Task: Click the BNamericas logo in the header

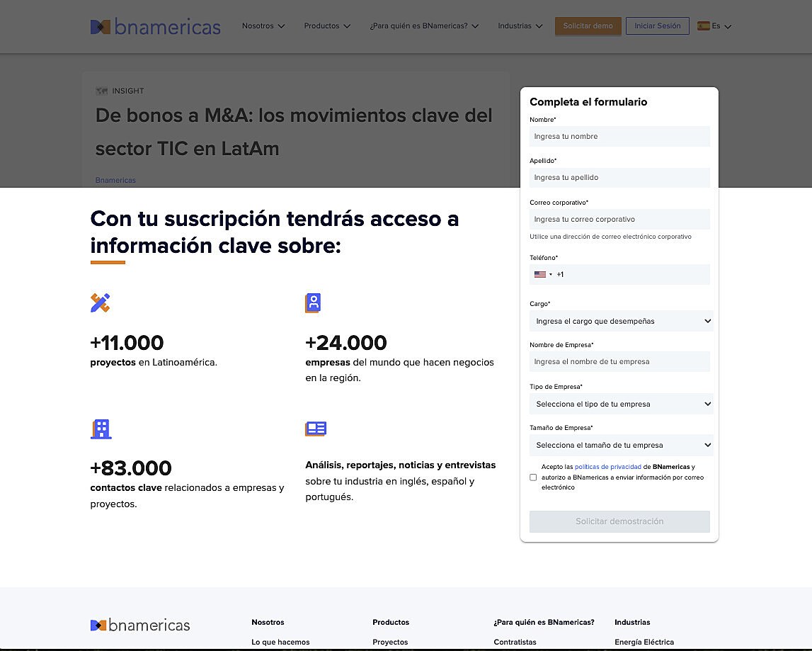Action: point(155,26)
